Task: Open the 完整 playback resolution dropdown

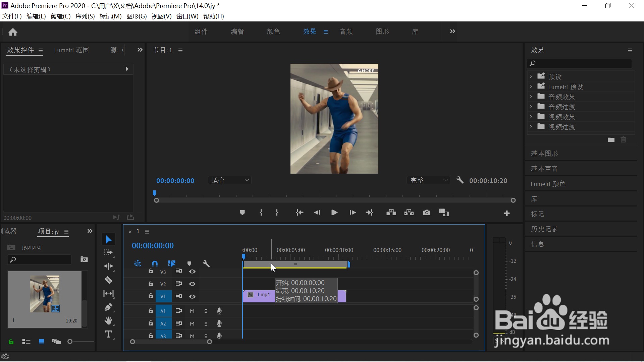Action: (428, 180)
